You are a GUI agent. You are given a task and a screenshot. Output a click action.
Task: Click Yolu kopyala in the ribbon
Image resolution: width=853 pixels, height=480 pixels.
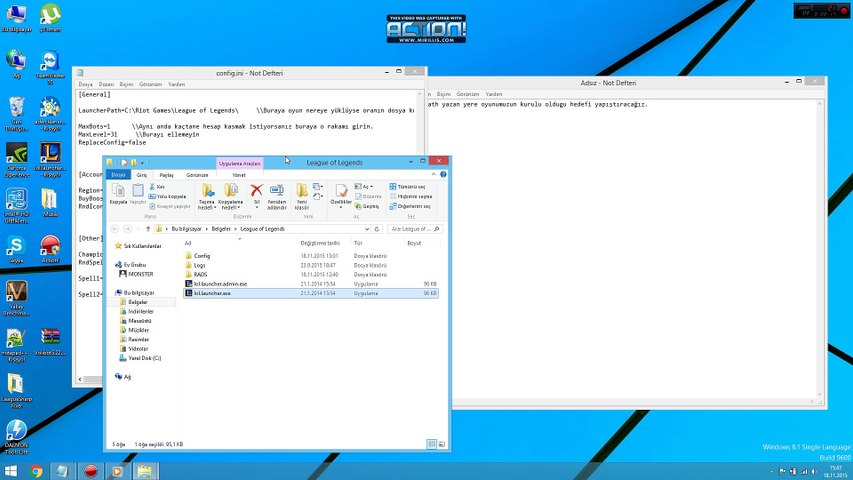pos(167,196)
